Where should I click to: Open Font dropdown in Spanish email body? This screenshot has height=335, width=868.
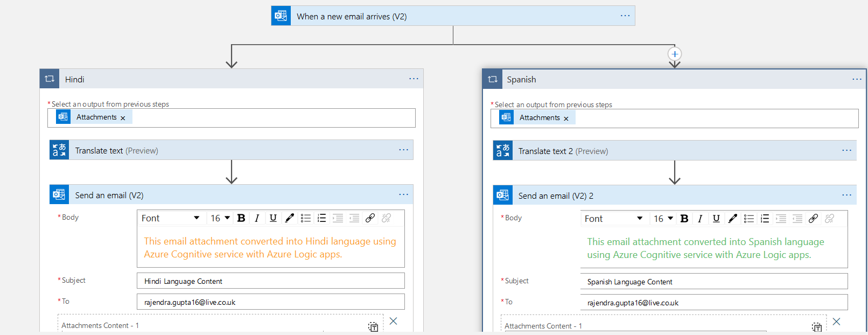coord(613,219)
